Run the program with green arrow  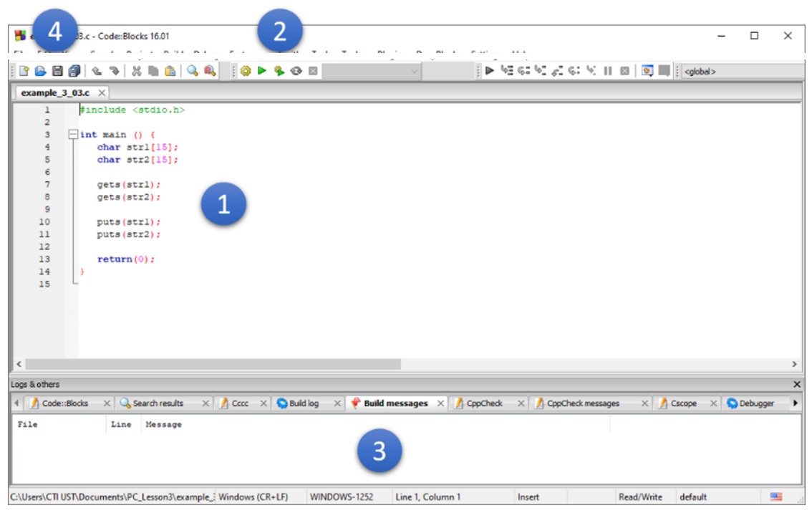[x=262, y=71]
